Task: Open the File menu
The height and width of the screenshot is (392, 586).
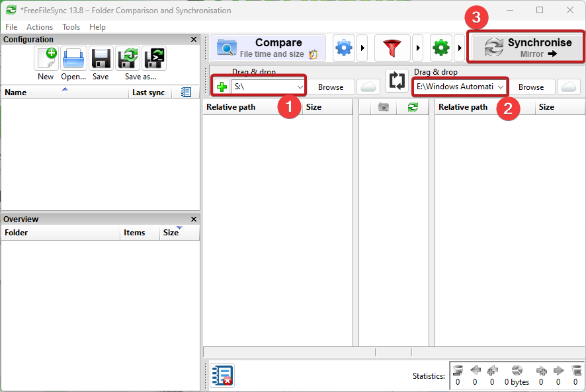Action: coord(11,27)
